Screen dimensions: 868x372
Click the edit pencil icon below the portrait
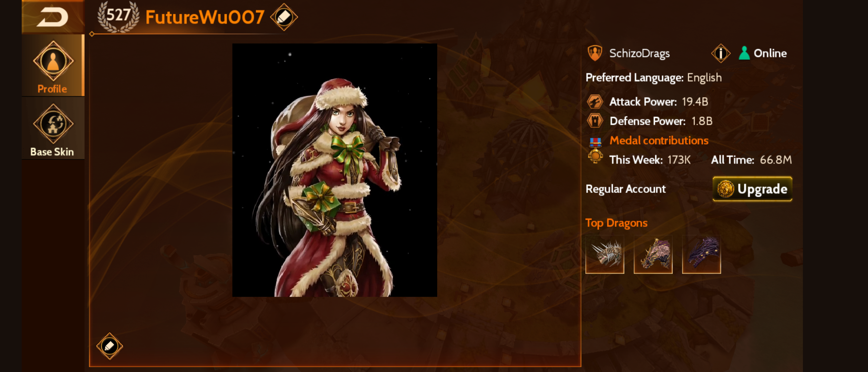click(110, 346)
